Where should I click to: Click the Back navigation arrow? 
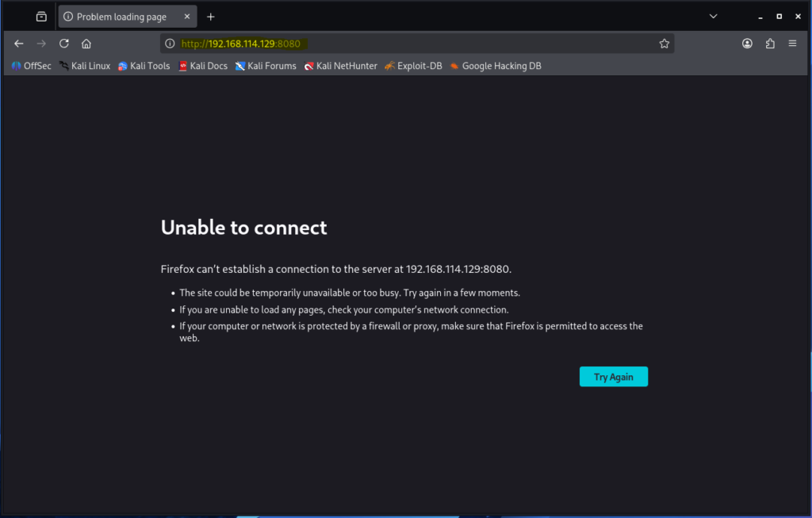tap(19, 44)
